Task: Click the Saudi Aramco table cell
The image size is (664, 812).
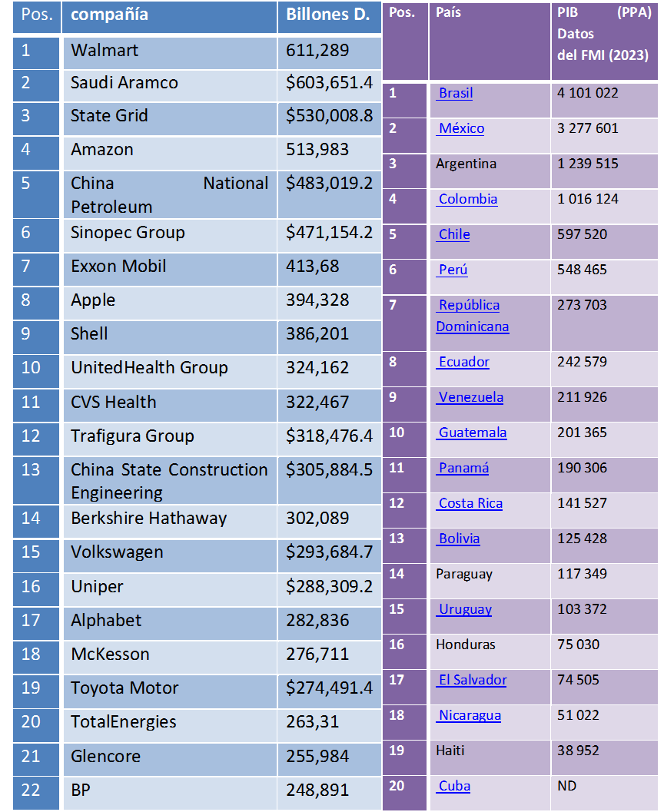Action: (124, 83)
